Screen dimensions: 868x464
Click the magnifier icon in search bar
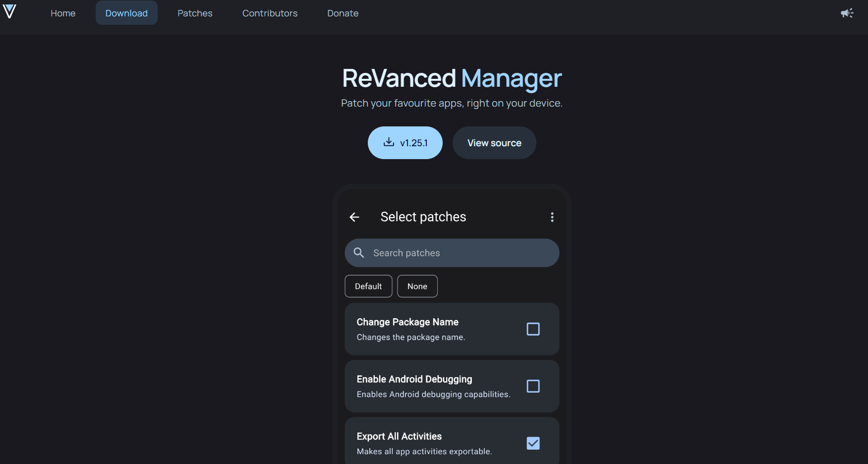click(359, 253)
